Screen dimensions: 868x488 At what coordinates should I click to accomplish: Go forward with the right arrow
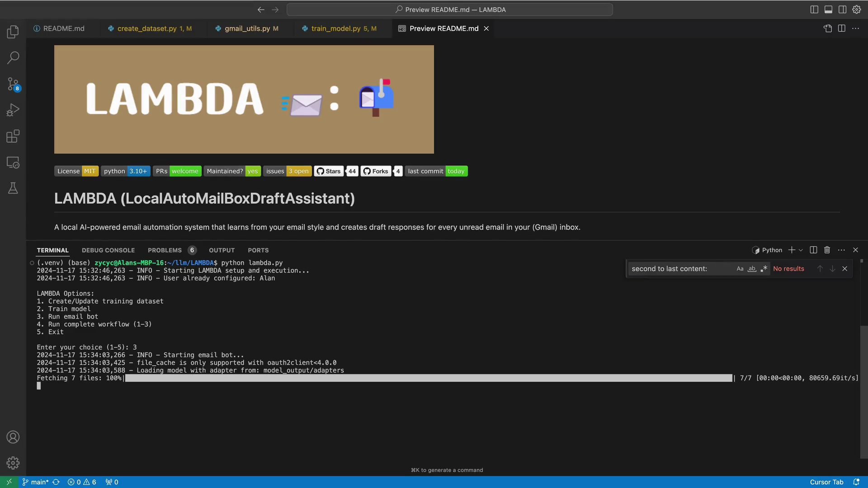point(275,9)
